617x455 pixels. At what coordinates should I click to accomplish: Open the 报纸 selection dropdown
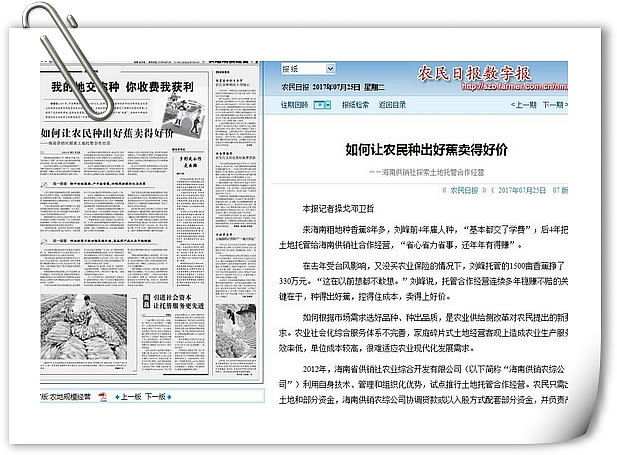[x=308, y=69]
